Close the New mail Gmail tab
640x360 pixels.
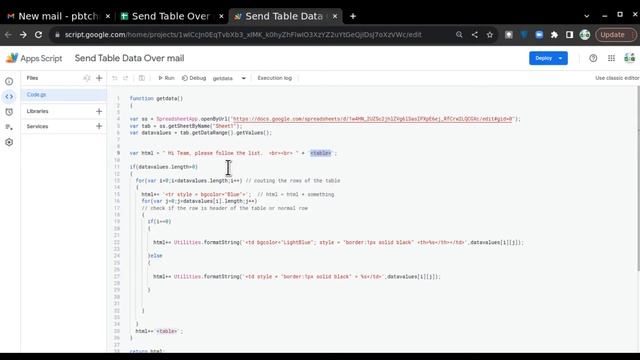pyautogui.click(x=108, y=16)
